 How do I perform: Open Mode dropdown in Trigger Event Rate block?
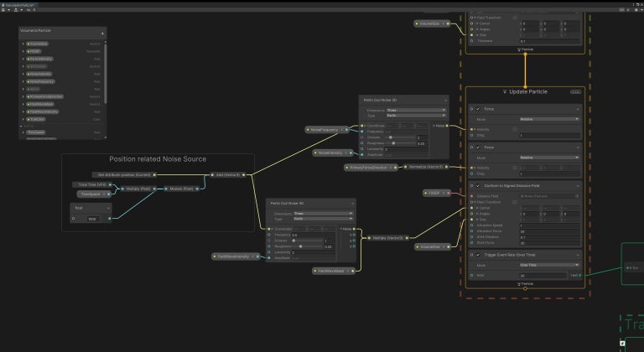[x=549, y=266]
